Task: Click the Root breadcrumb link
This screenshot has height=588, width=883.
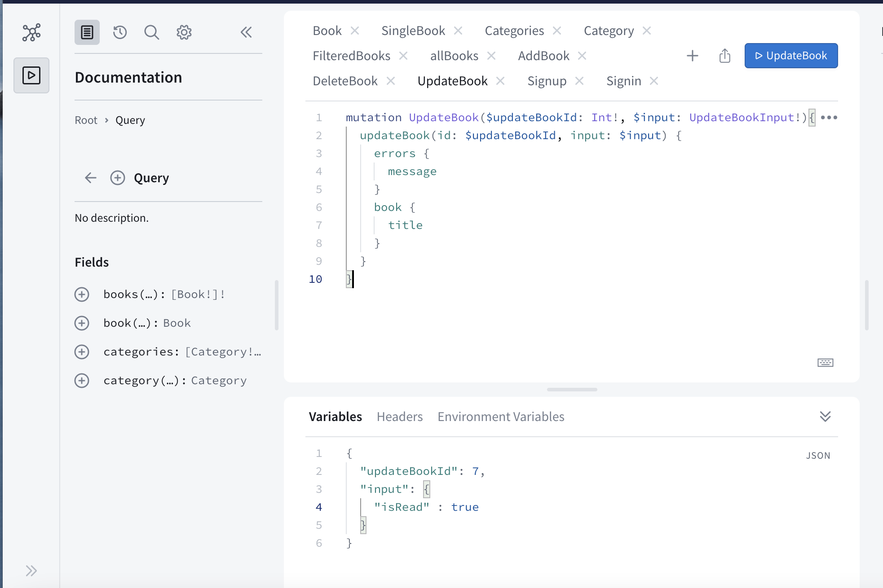Action: click(86, 120)
